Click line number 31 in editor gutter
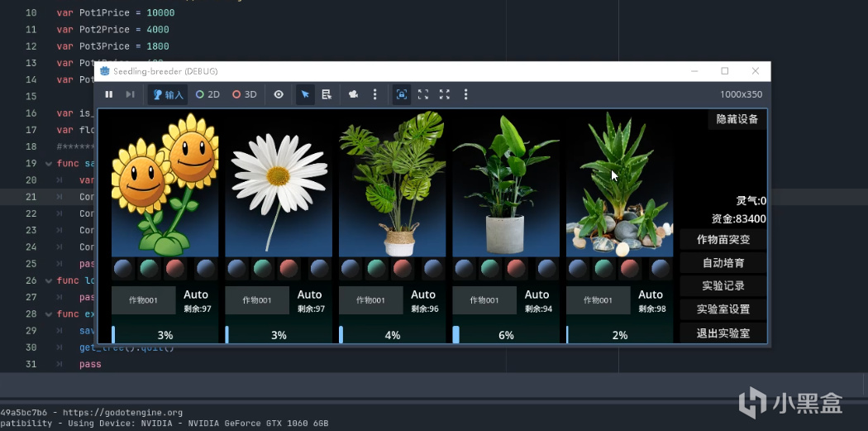868x431 pixels. tap(31, 364)
